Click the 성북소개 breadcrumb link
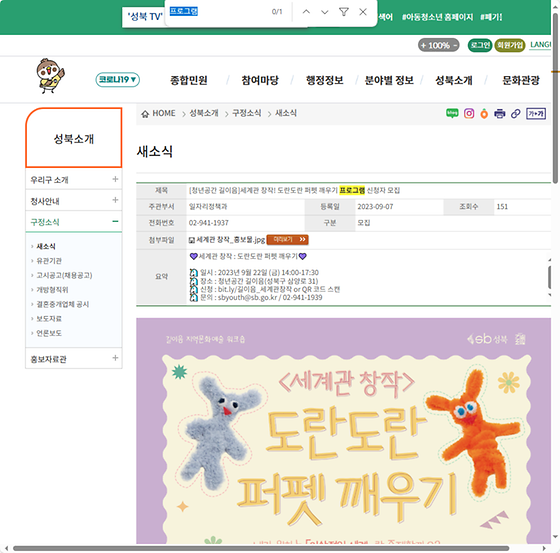 [x=204, y=113]
